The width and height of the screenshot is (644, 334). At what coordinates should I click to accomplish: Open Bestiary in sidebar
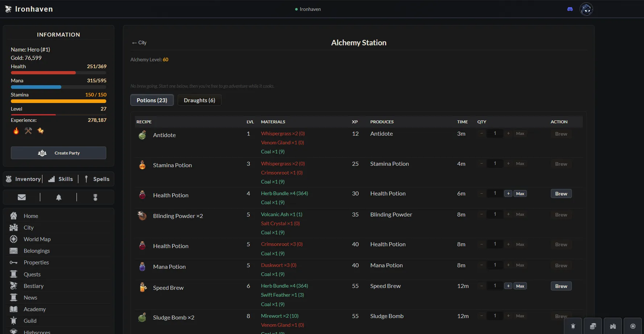click(58, 286)
